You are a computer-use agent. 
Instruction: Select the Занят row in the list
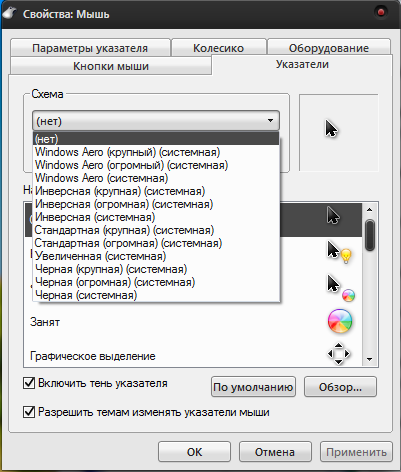(193, 322)
